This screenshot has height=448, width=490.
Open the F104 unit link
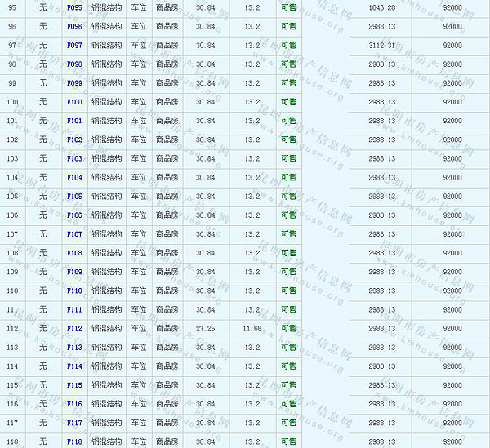[x=74, y=177]
